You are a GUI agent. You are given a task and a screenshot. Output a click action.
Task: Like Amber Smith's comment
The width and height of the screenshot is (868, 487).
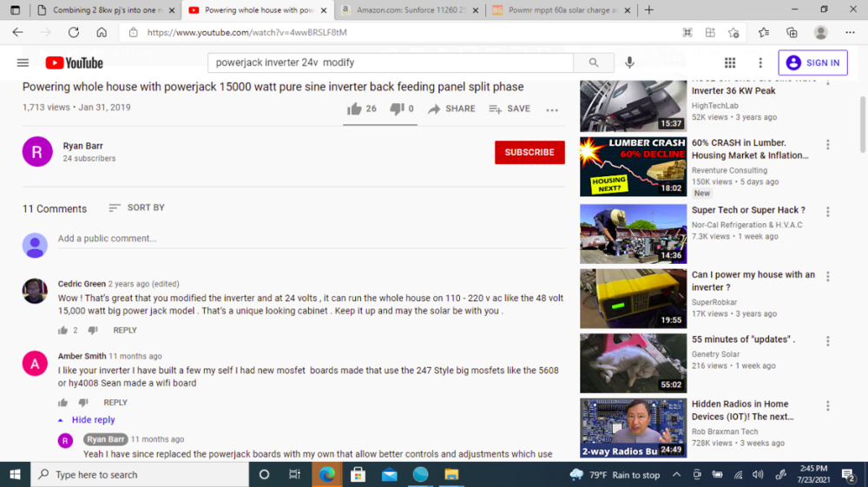(62, 403)
